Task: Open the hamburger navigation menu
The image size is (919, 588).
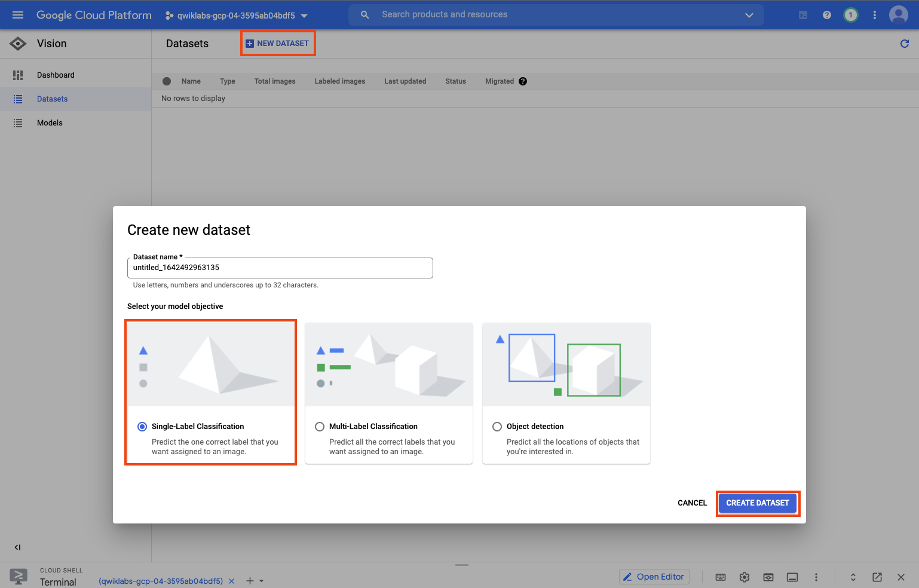Action: coord(18,15)
